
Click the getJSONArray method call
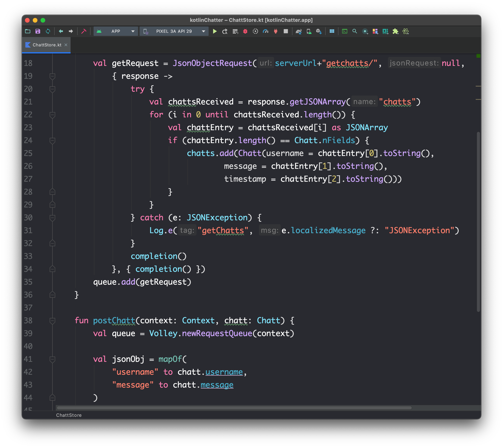(318, 102)
